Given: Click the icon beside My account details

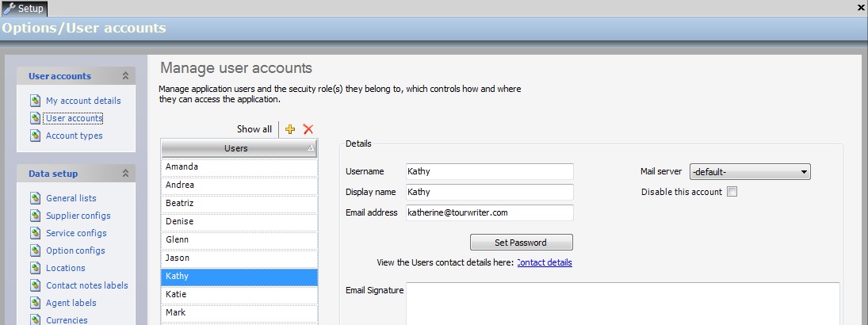Looking at the screenshot, I should coord(35,101).
